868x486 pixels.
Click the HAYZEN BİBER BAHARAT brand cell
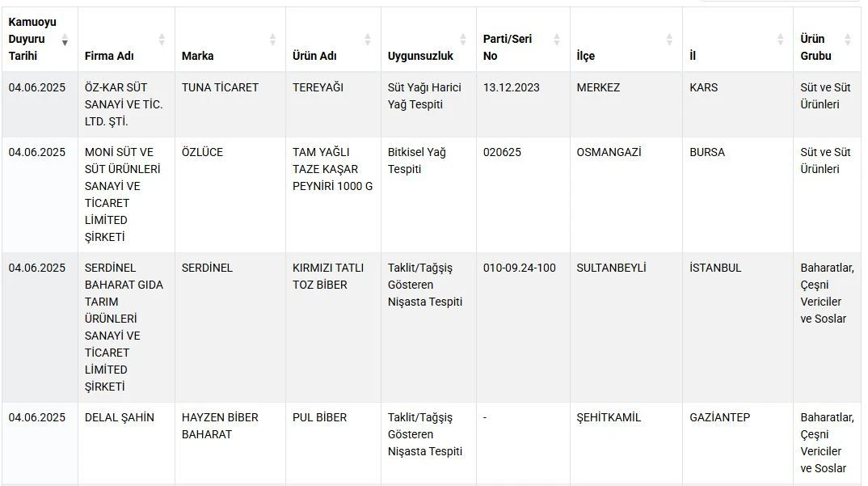pos(220,425)
